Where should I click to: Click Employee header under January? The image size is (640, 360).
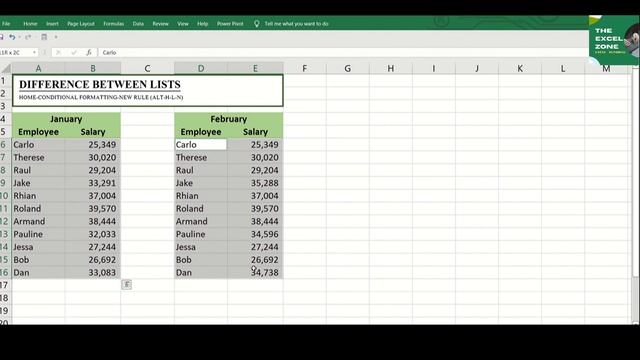(x=38, y=132)
